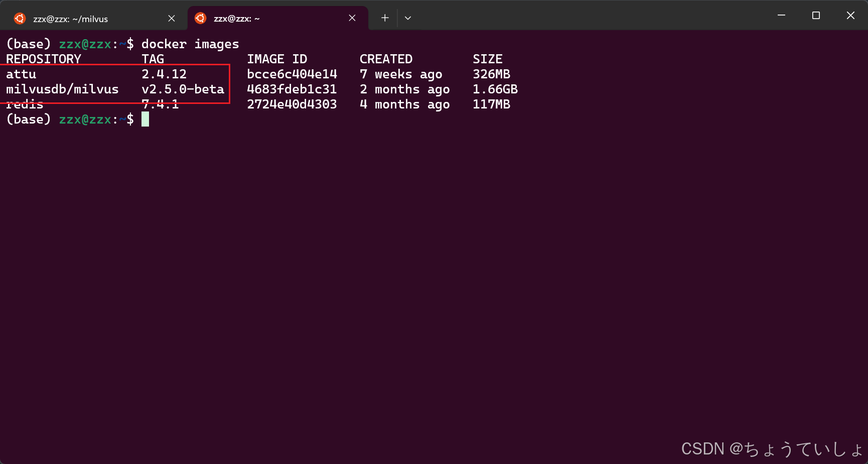This screenshot has width=868, height=464.
Task: Click '2 months ago' created value
Action: tap(405, 89)
